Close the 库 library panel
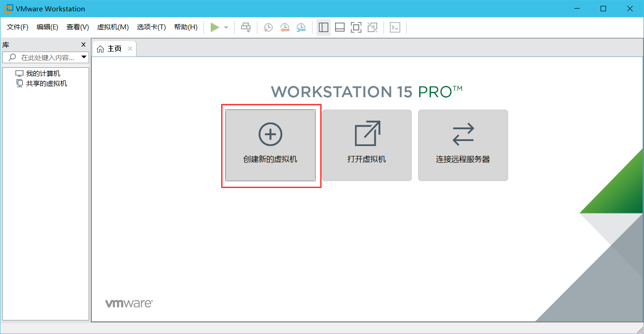This screenshot has height=334, width=644. (x=83, y=45)
